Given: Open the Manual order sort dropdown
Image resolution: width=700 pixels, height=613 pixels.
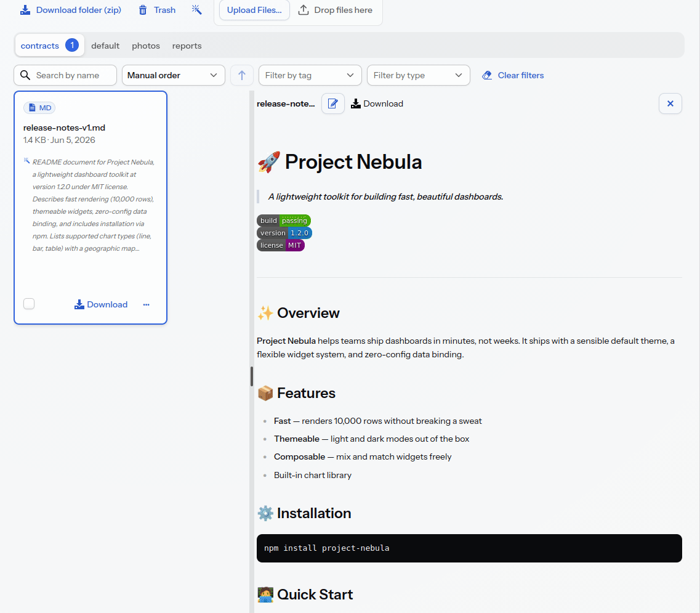Looking at the screenshot, I should pos(173,75).
